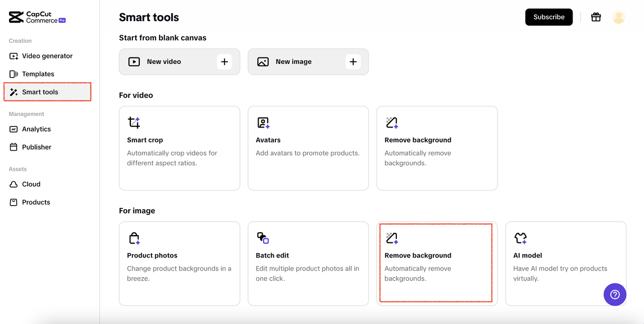
Task: Open the user profile avatar
Action: pos(618,17)
